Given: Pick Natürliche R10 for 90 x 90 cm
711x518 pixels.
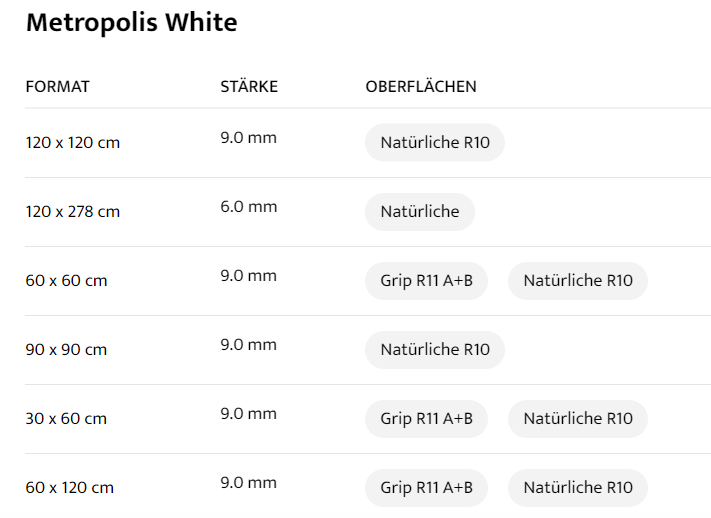Looking at the screenshot, I should pos(434,349).
